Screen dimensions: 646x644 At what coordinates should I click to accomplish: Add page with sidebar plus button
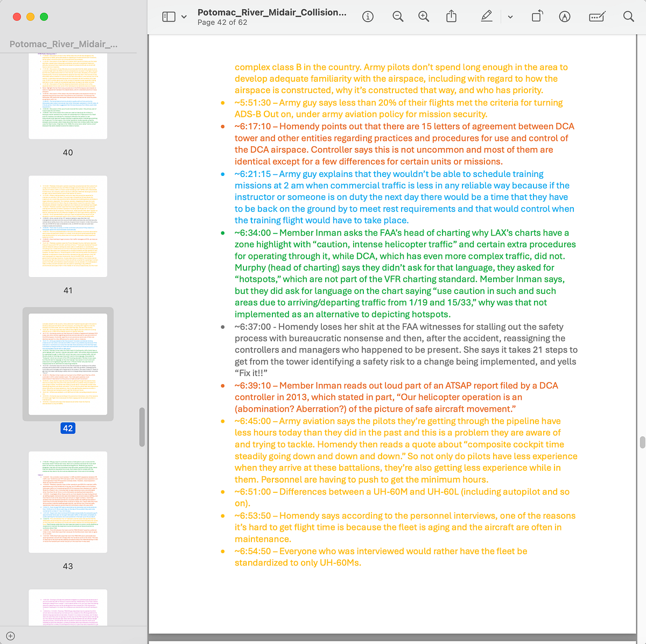[10, 636]
